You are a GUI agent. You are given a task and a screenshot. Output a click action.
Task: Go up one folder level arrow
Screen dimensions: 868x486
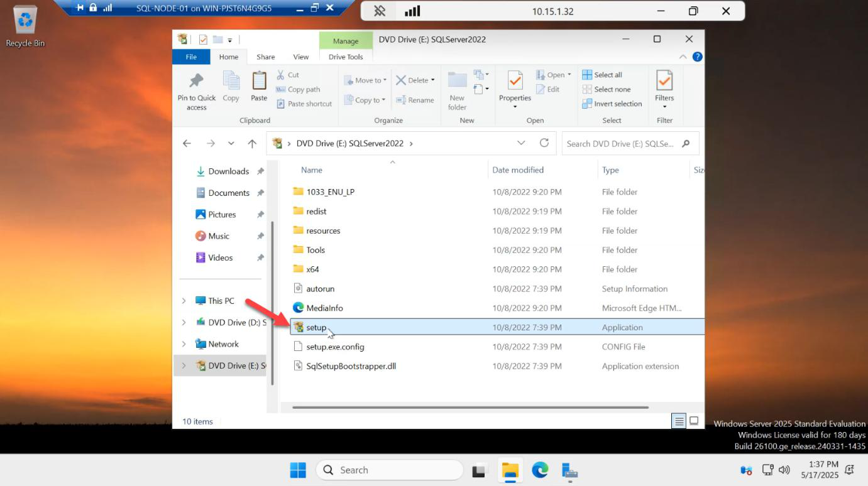click(x=252, y=143)
